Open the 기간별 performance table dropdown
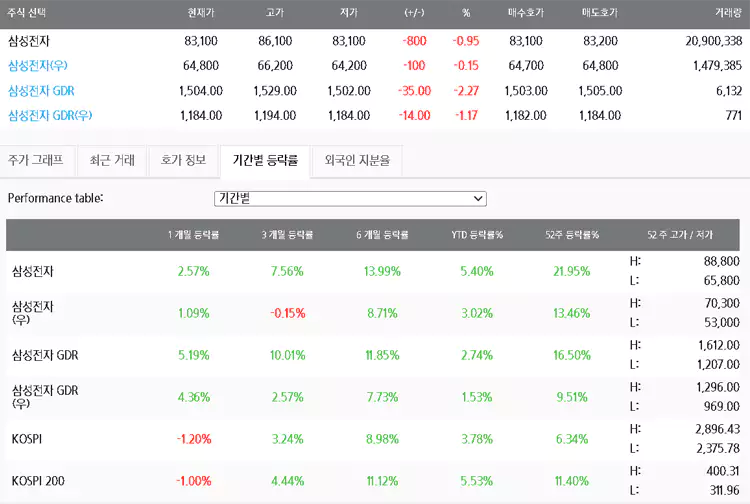The height and width of the screenshot is (504, 750). point(350,198)
